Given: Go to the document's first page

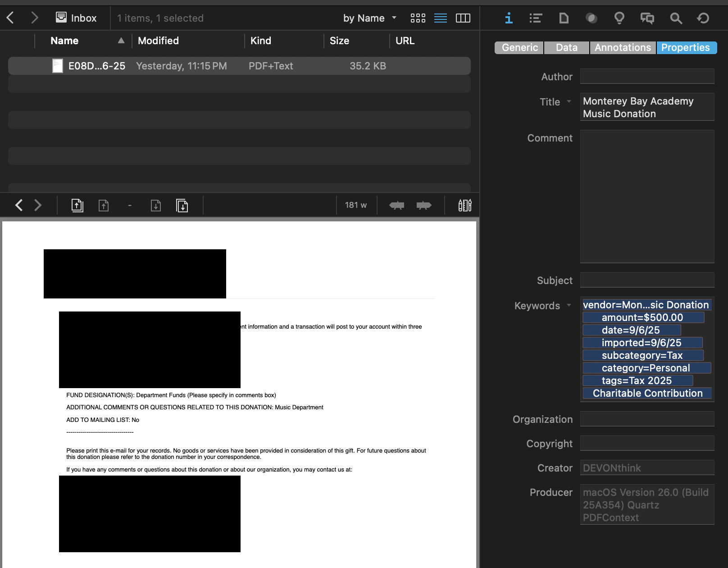Looking at the screenshot, I should pos(77,206).
